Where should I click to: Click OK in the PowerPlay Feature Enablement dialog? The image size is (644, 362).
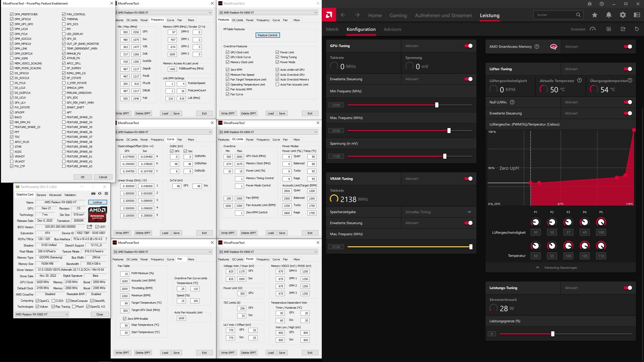point(83,177)
